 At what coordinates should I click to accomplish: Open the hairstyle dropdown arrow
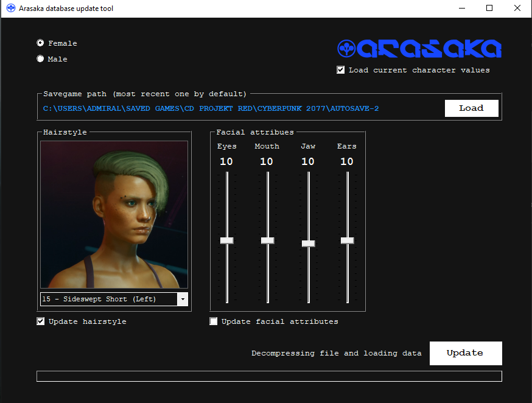point(183,299)
